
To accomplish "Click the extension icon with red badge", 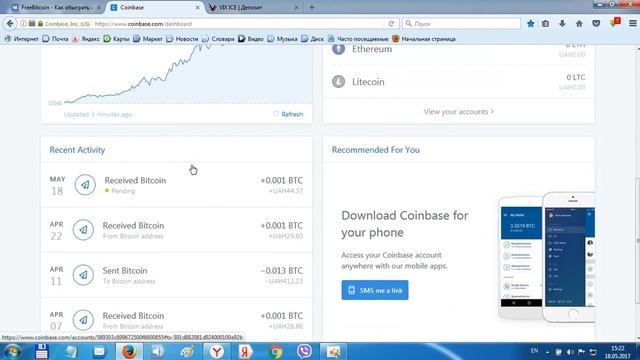I will [x=615, y=22].
